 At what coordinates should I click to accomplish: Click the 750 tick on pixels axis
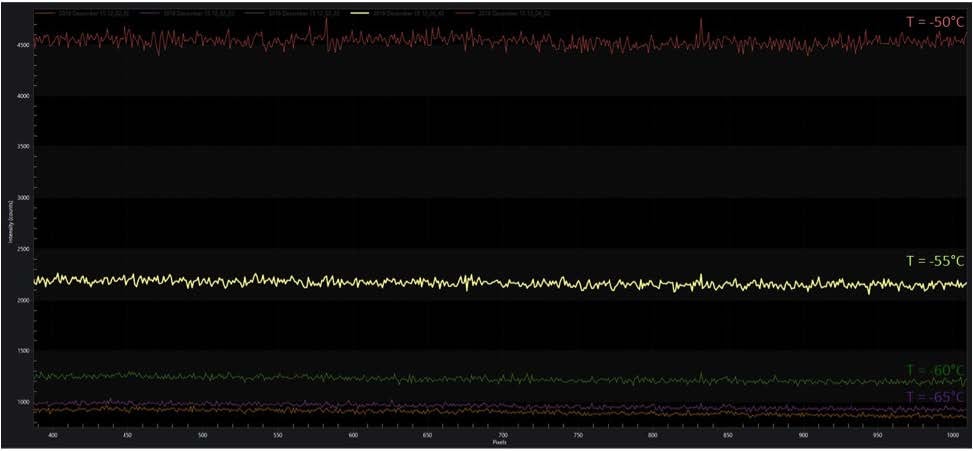(x=578, y=435)
